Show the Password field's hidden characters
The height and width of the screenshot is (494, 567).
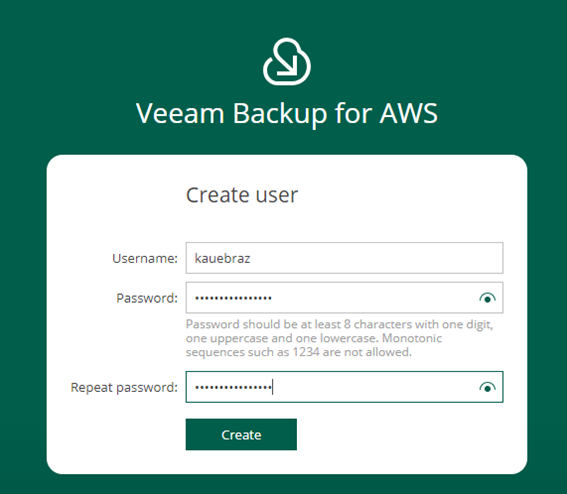pyautogui.click(x=487, y=298)
